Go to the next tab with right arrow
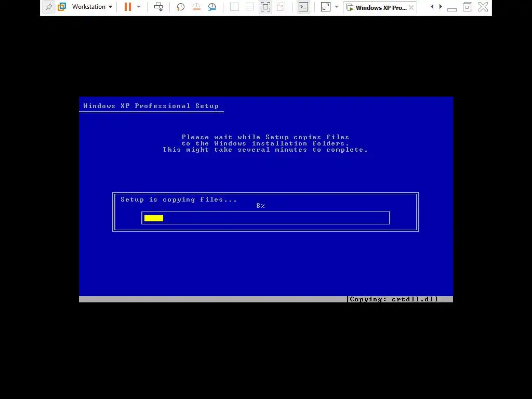This screenshot has height=399, width=532. (441, 7)
